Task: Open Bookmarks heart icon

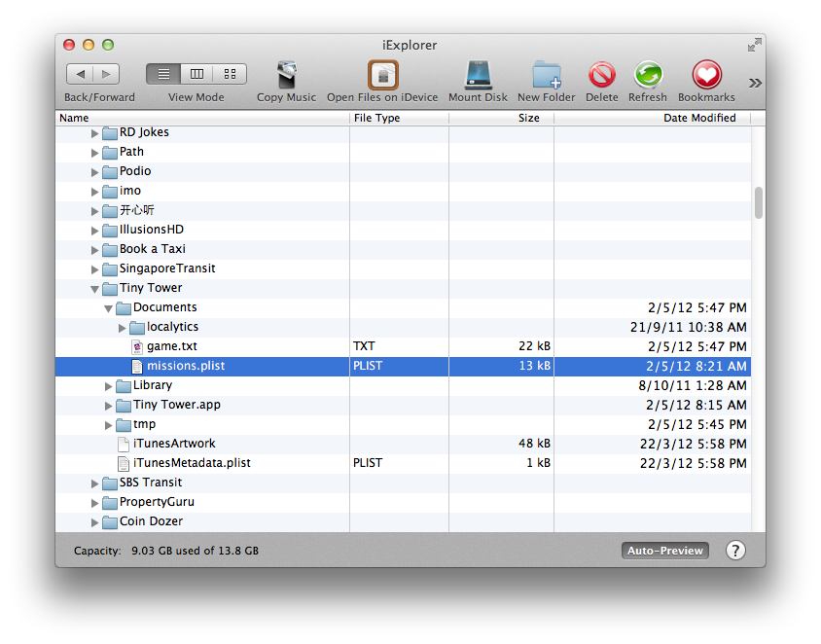Action: (707, 75)
